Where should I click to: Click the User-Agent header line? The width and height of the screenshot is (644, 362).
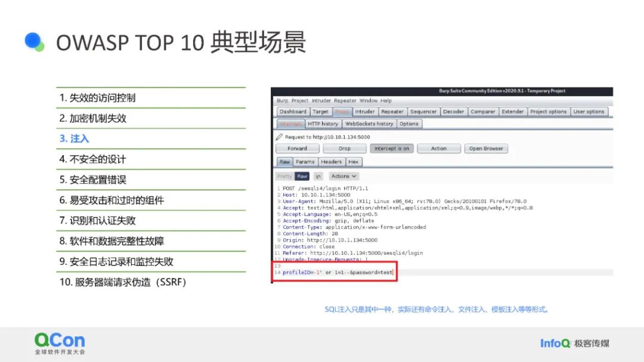(x=404, y=202)
